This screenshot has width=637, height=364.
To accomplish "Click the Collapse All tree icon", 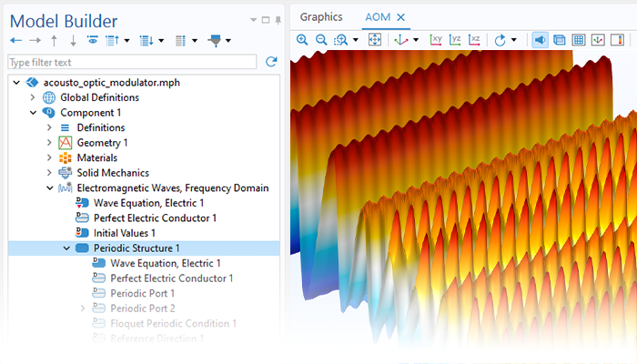I will pos(112,40).
